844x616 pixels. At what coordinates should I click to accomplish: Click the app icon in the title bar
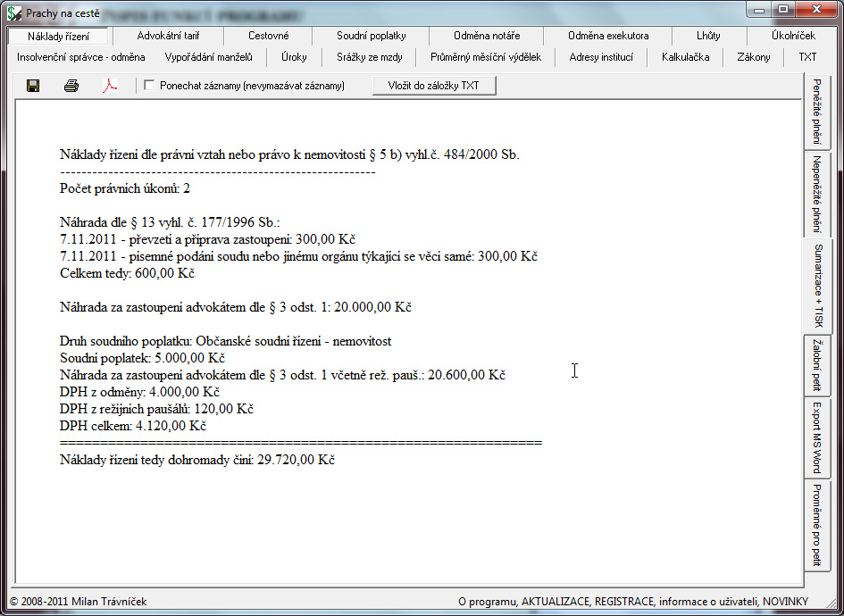(14, 12)
